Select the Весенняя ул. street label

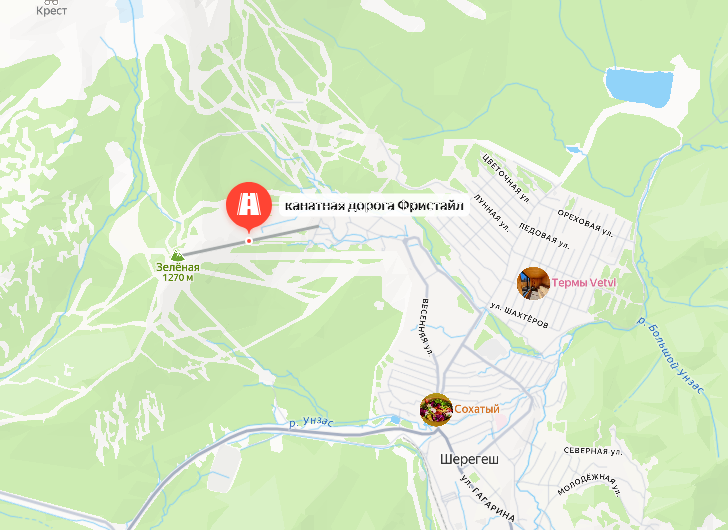point(427,327)
